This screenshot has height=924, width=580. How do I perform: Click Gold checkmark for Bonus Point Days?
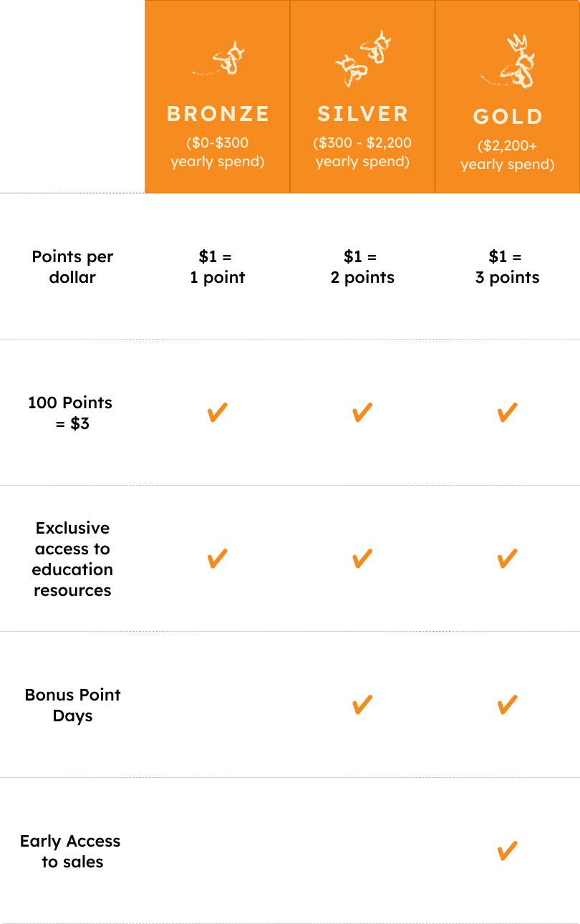coord(507,706)
